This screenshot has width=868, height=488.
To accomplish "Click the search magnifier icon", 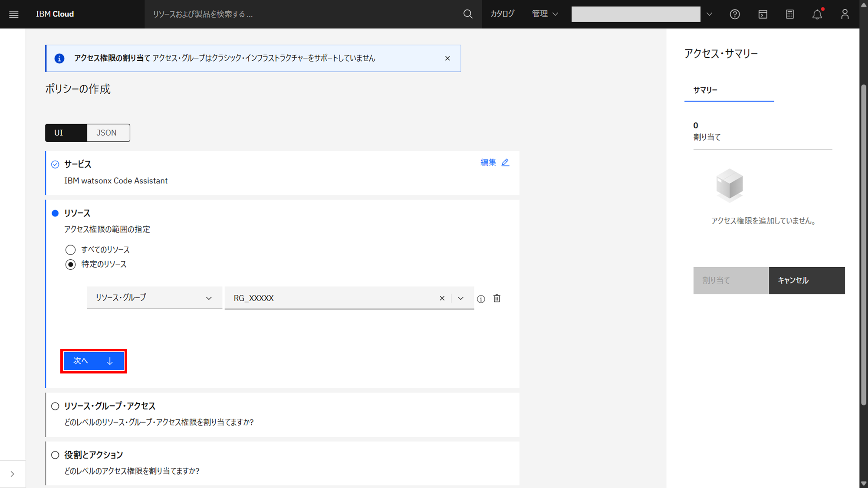I will pos(467,14).
